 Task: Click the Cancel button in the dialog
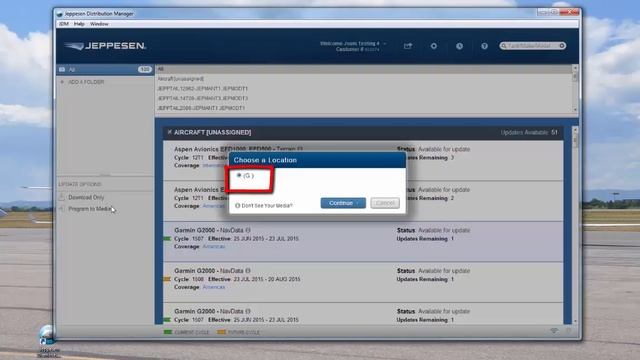[385, 203]
